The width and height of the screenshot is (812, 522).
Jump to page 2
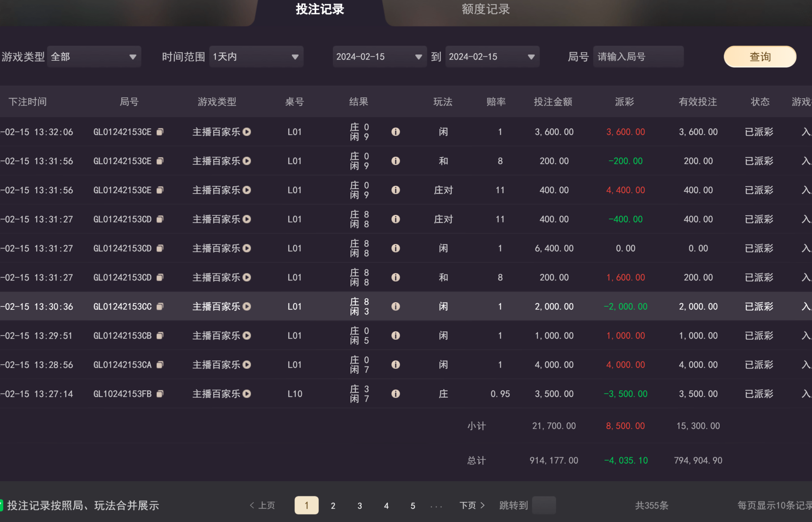pos(333,506)
